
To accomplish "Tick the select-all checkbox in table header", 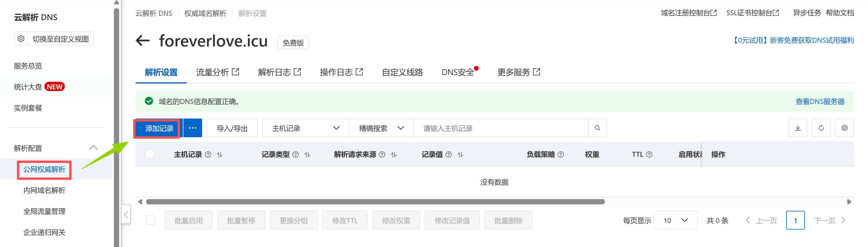I will pos(150,154).
